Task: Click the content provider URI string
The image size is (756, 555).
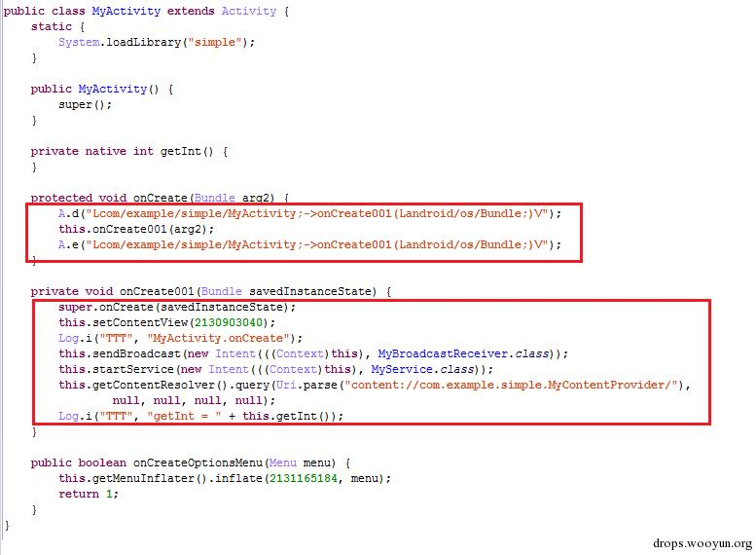Action: 514,386
